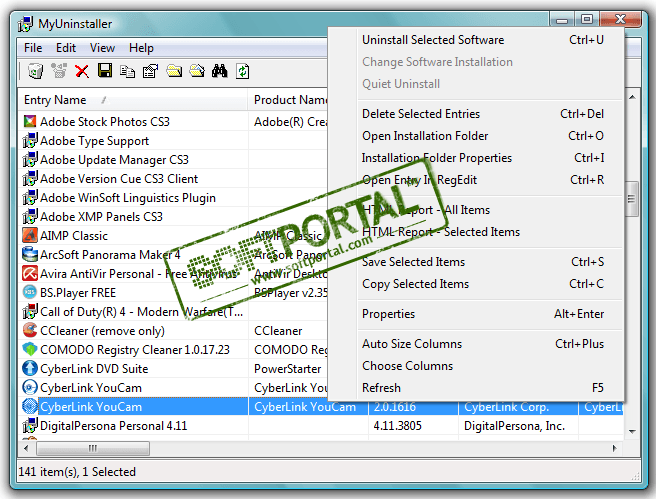Viewport: 656px width, 499px height.
Task: Click the properties toolbar icon
Action: pyautogui.click(x=150, y=71)
